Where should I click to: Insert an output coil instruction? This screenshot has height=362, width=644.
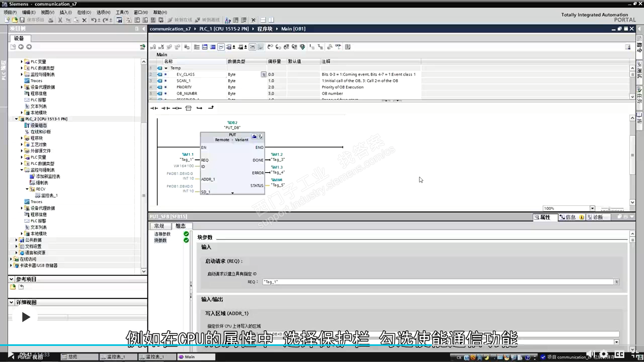point(177,108)
